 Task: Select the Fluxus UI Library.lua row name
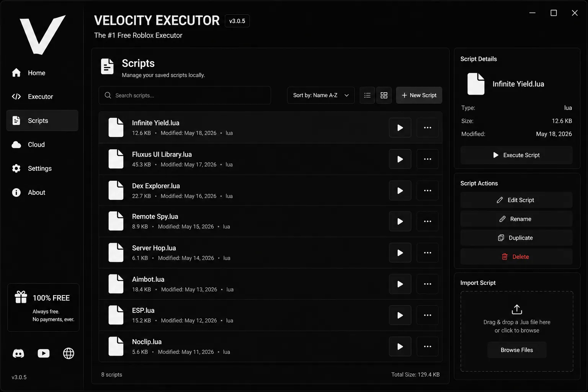[x=162, y=154]
